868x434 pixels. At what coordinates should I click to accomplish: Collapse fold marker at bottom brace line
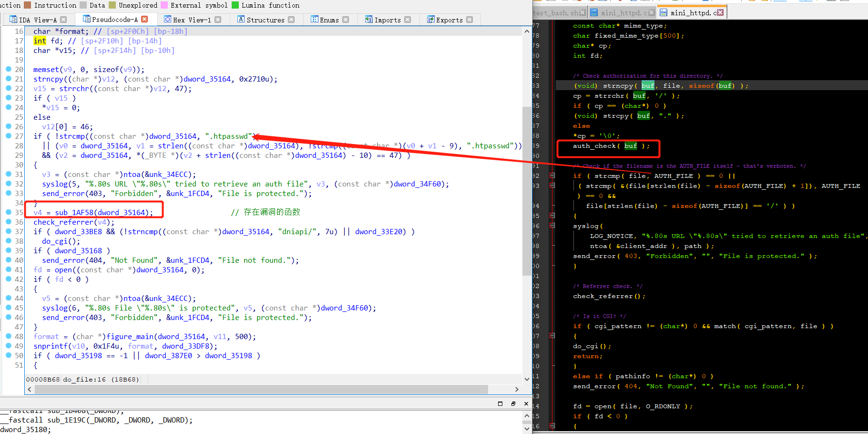point(552,426)
